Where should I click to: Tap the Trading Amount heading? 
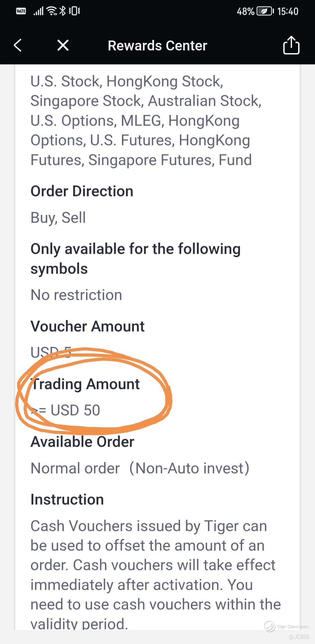point(85,384)
